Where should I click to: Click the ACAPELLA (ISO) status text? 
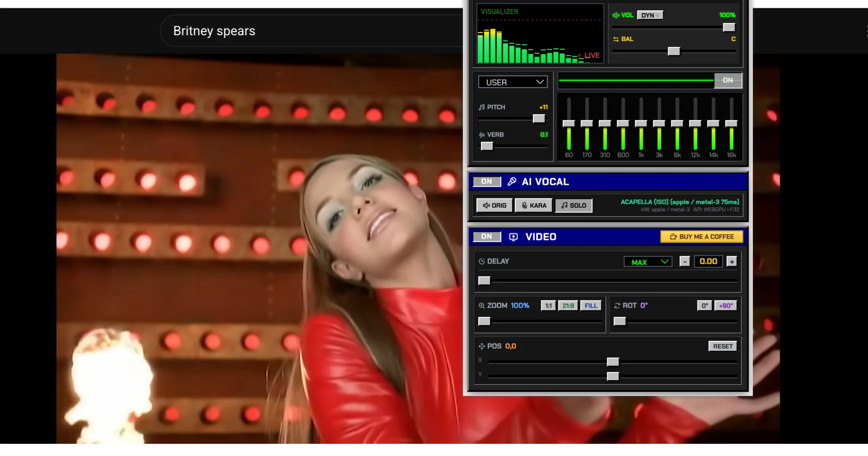[x=680, y=202]
